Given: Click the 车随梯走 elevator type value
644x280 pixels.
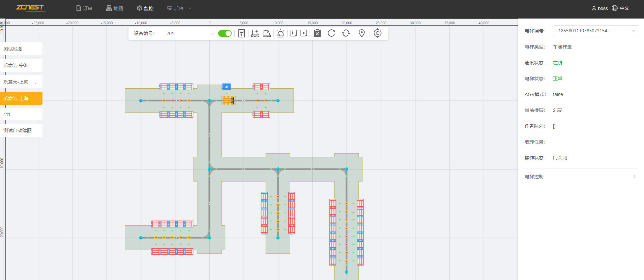Looking at the screenshot, I should [x=562, y=47].
